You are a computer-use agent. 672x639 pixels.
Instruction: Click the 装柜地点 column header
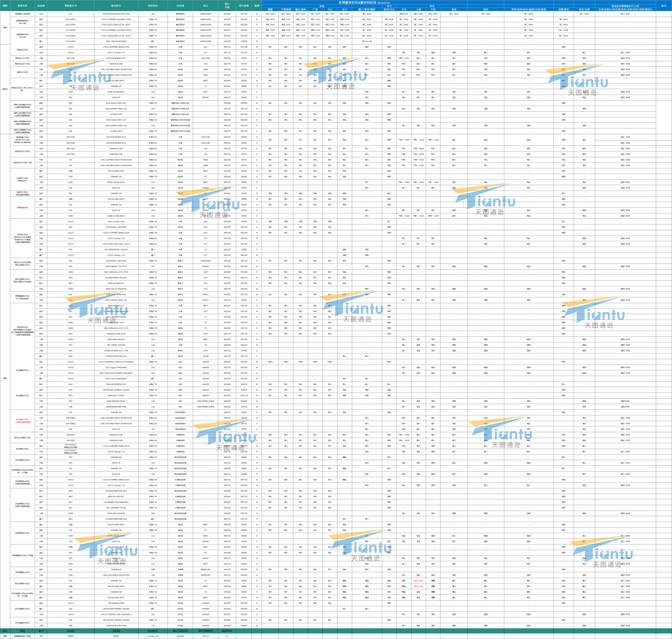[x=153, y=6]
